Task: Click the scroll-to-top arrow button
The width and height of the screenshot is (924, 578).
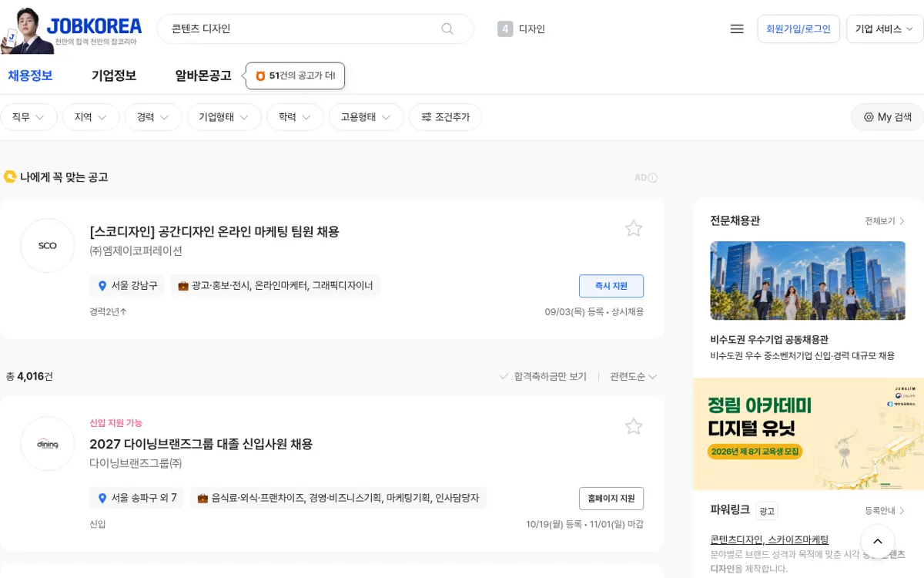Action: coord(878,542)
